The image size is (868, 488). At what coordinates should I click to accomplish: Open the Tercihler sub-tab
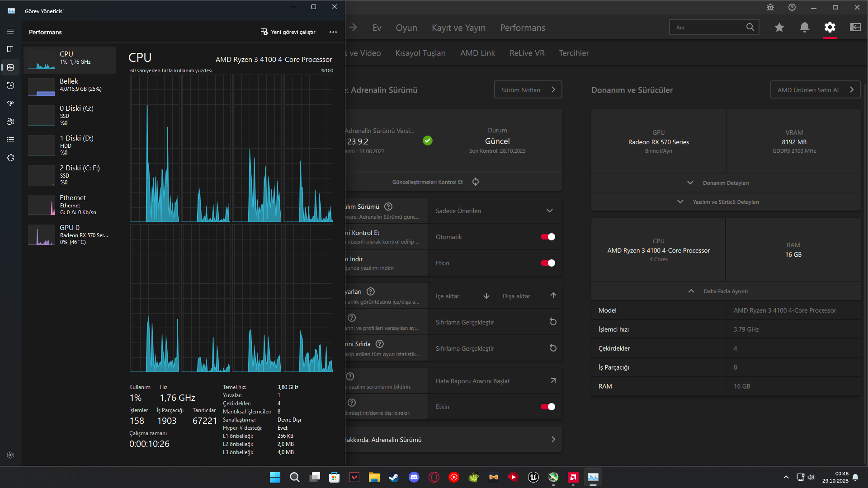tap(574, 53)
